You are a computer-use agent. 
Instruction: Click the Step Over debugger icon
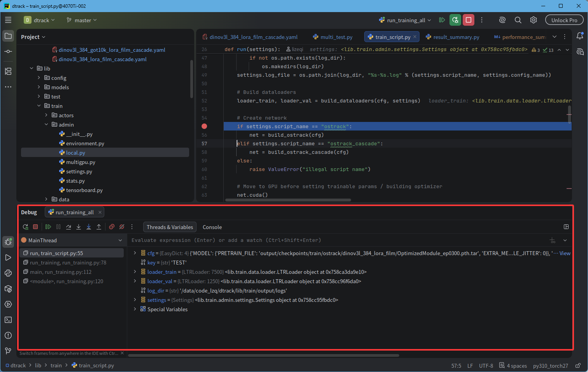68,227
